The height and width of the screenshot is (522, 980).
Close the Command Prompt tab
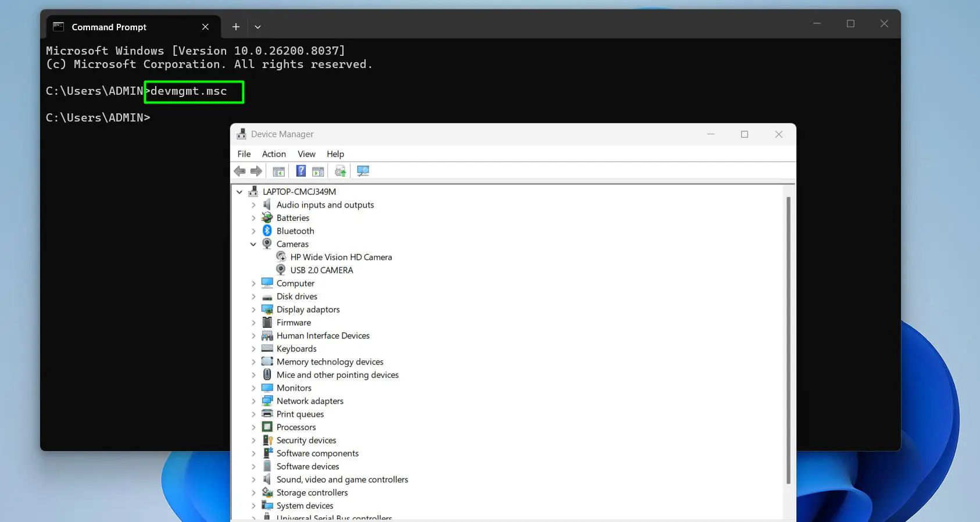click(x=205, y=27)
